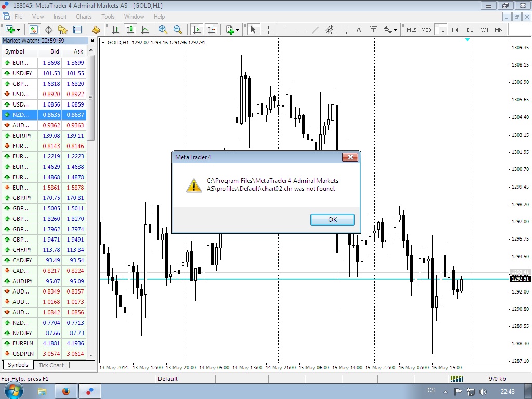Click the Market Watch scrollbar thumb
The width and height of the screenshot is (532, 399).
(91, 97)
